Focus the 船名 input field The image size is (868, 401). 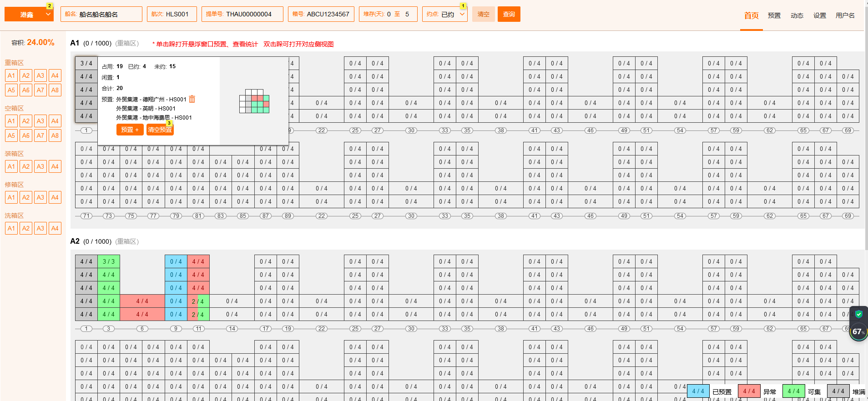(101, 14)
